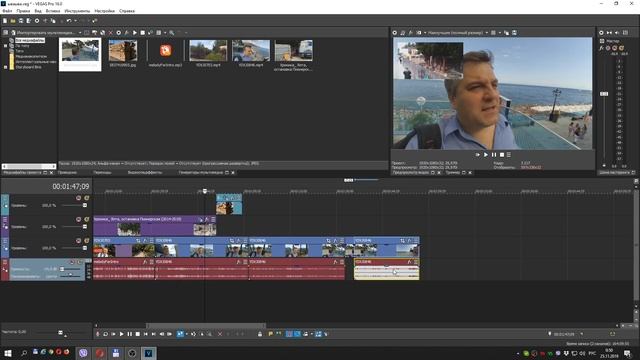Create a new project with toolbar icon
This screenshot has width=640, height=360.
click(x=5, y=20)
